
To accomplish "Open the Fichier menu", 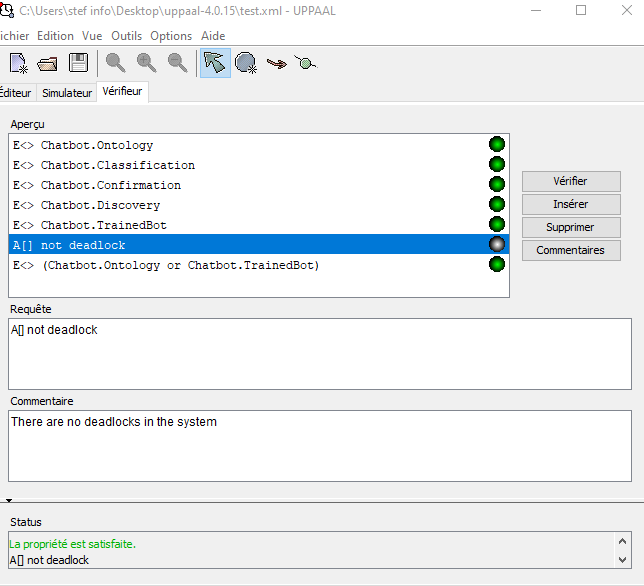I will click(x=14, y=36).
